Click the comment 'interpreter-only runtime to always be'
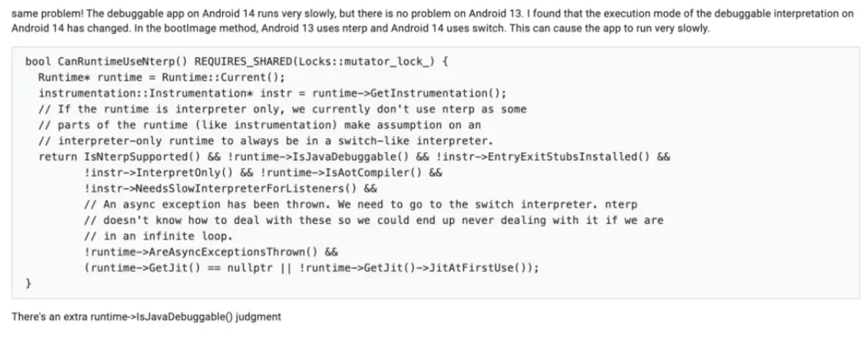The height and width of the screenshot is (345, 868). [x=158, y=141]
